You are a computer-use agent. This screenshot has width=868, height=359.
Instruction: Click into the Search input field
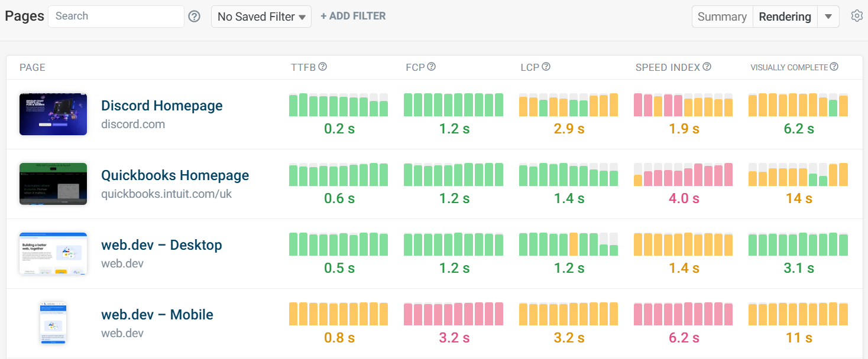point(115,16)
